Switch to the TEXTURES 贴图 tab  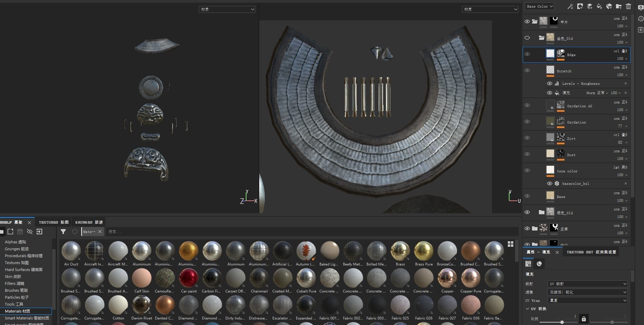[x=54, y=222]
